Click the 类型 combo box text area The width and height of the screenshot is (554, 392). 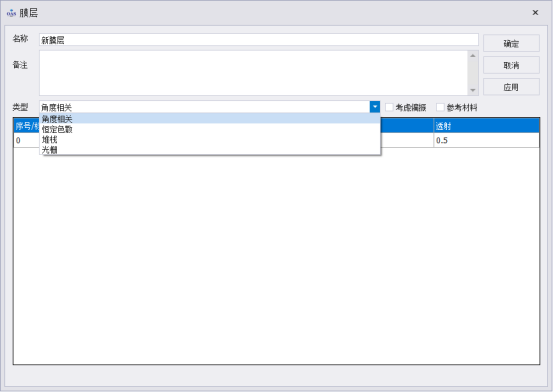point(205,107)
